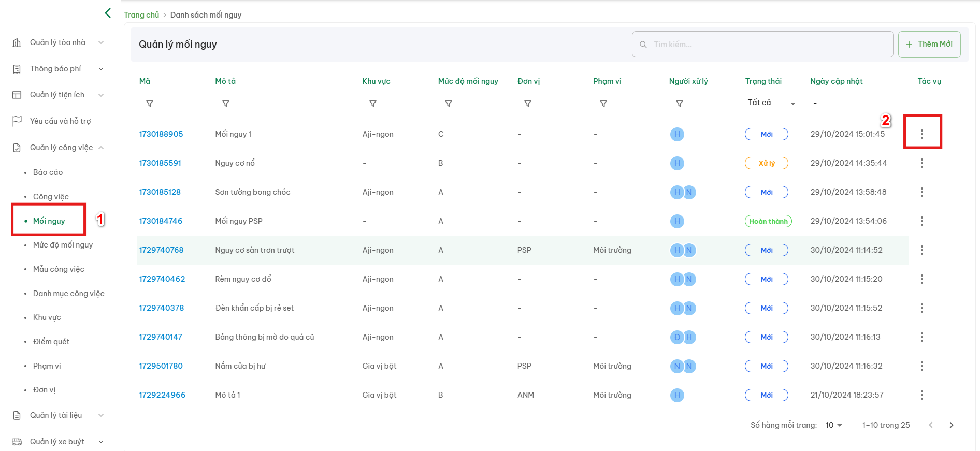
Task: Select Mối nguy submenu item
Action: (x=49, y=221)
